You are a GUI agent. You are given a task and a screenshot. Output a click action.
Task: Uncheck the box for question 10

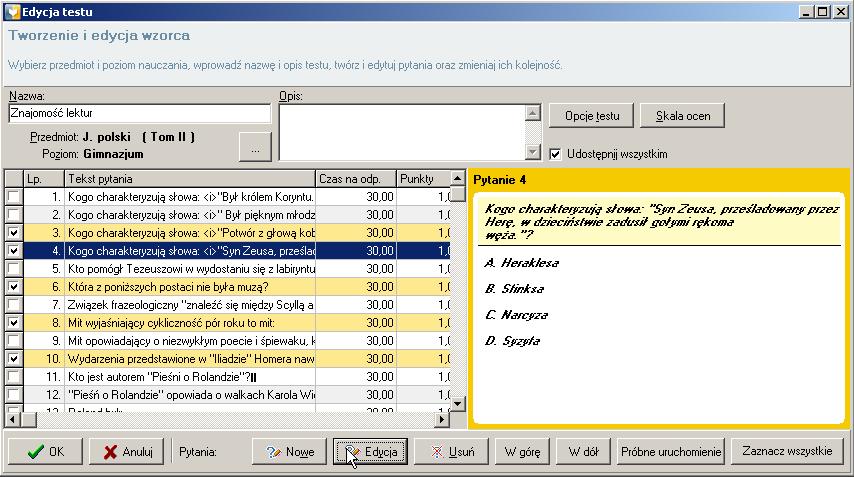point(14,358)
